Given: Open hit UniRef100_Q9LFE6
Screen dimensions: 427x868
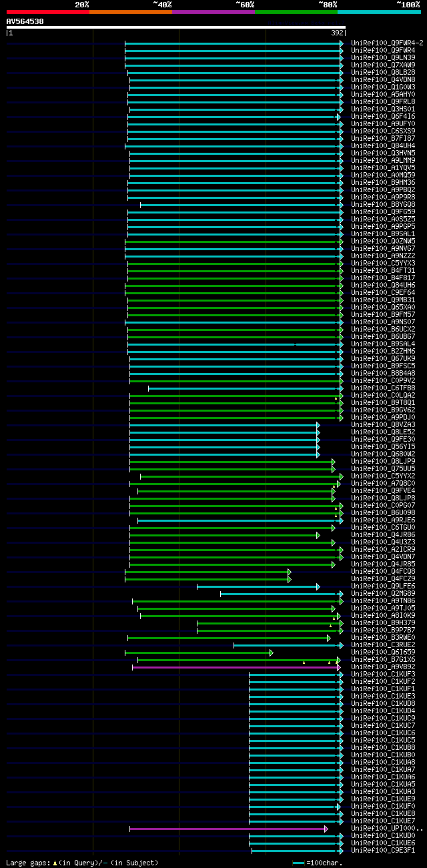Looking at the screenshot, I should point(383,586).
